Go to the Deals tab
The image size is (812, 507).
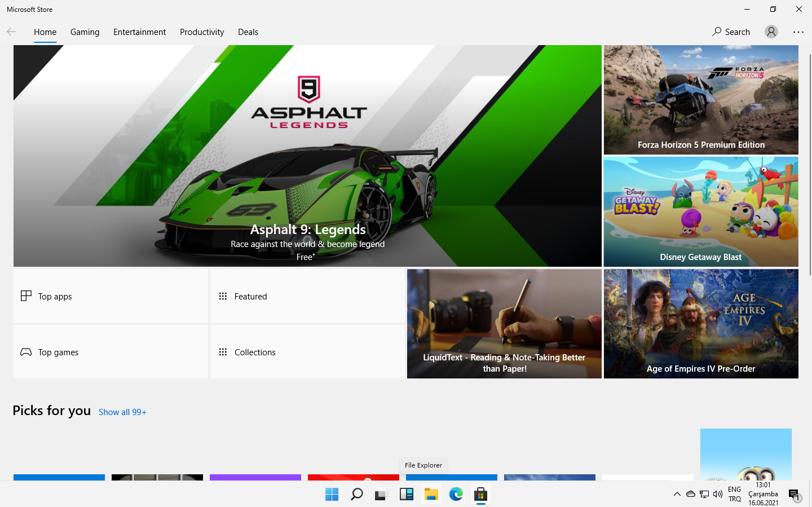click(x=248, y=32)
